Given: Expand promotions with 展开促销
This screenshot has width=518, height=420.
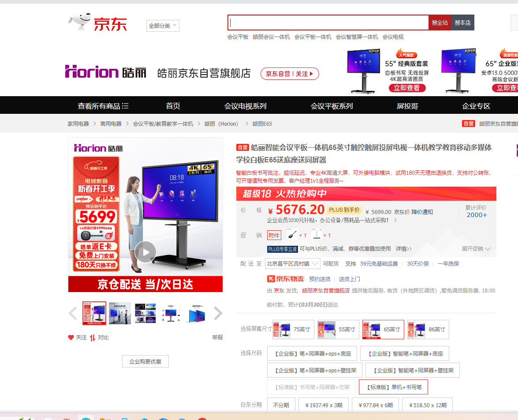Looking at the screenshot, I should pyautogui.click(x=476, y=249).
